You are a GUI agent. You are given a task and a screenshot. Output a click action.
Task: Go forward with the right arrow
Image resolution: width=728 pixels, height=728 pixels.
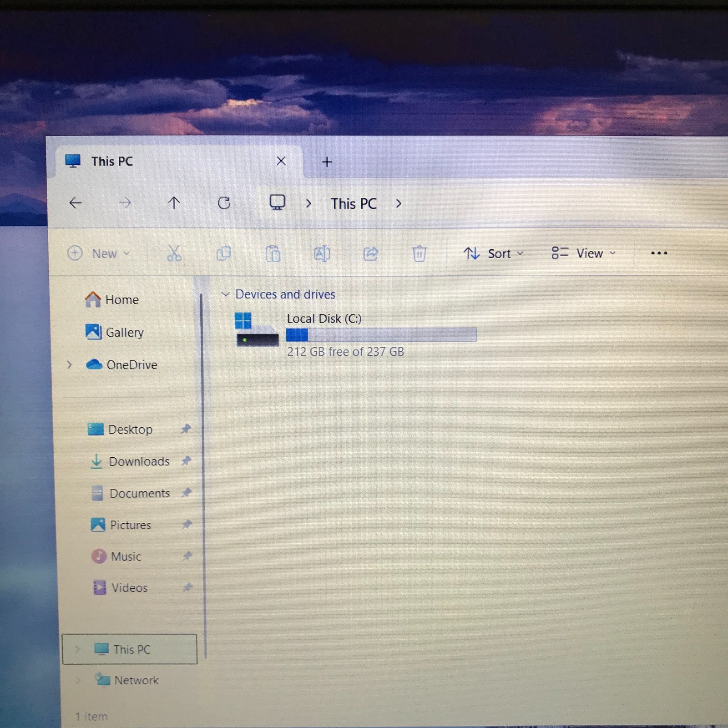click(x=125, y=202)
